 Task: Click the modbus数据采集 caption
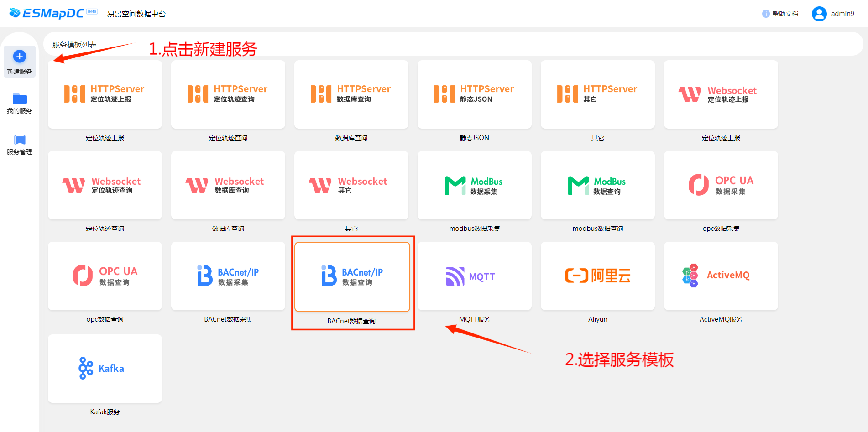click(475, 229)
